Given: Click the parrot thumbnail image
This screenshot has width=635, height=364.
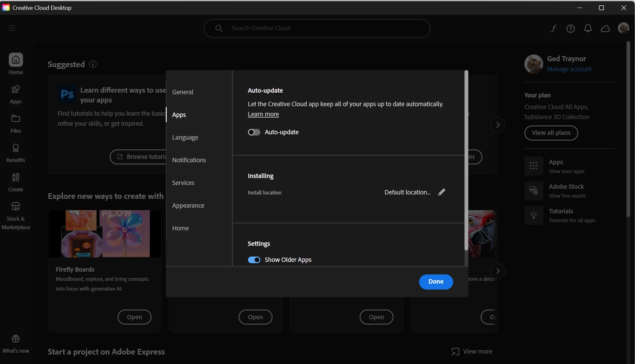Looking at the screenshot, I should click(483, 234).
